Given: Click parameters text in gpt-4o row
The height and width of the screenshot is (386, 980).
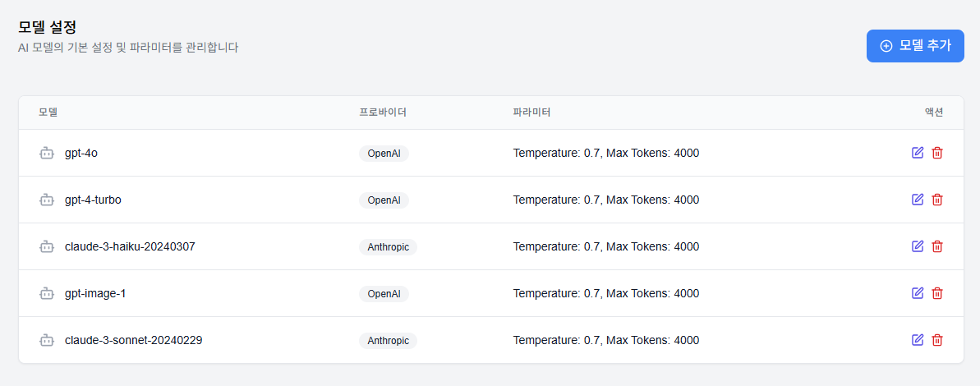Looking at the screenshot, I should pos(606,153).
